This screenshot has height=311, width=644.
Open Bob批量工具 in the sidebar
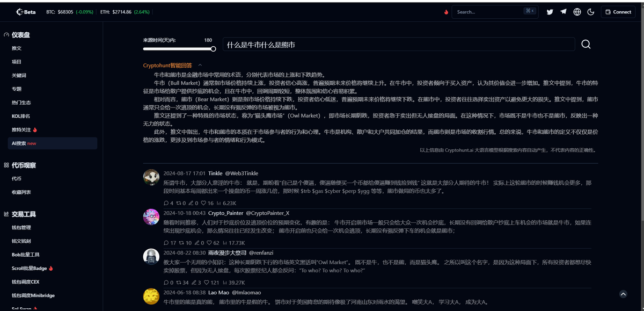(26, 255)
